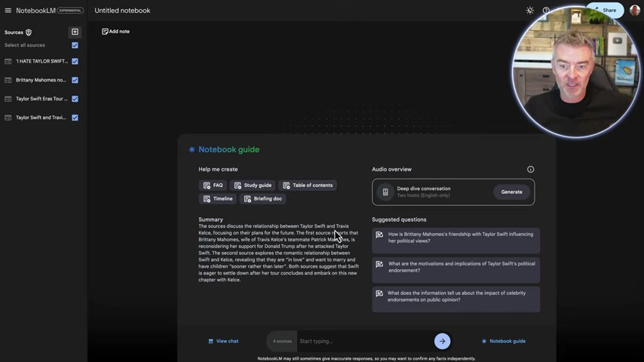Viewport: 644px width, 362px height.
Task: Click the add source plus icon
Action: [75, 32]
